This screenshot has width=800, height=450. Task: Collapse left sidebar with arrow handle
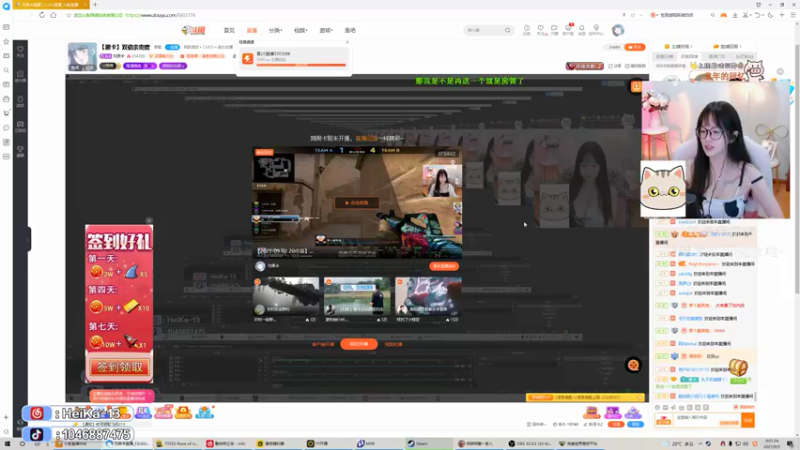(29, 239)
